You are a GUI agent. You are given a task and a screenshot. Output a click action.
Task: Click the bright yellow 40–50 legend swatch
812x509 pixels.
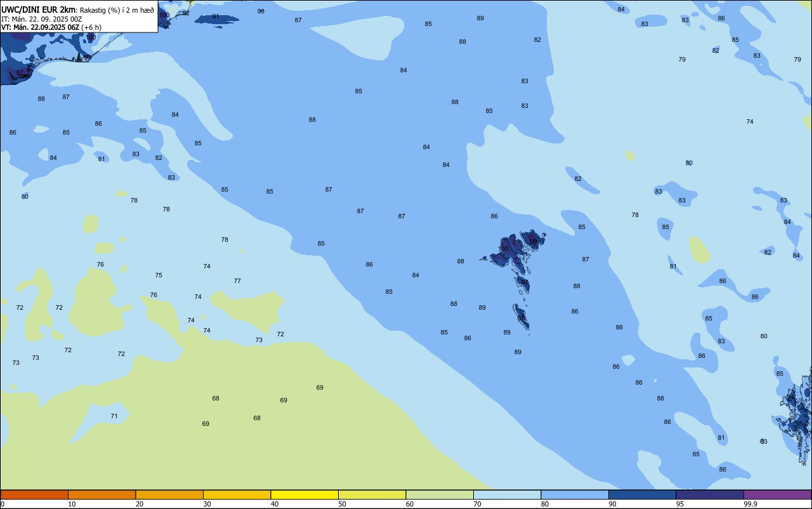(304, 494)
